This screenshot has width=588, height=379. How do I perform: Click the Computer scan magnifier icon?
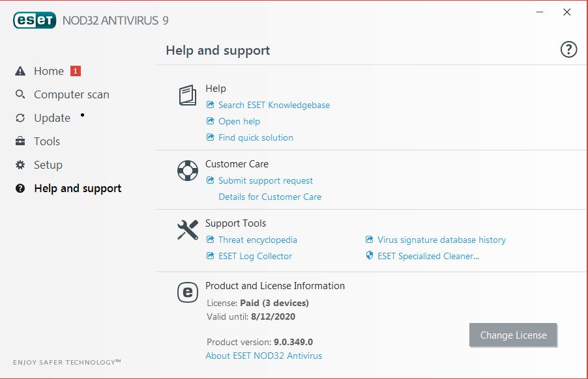(20, 94)
